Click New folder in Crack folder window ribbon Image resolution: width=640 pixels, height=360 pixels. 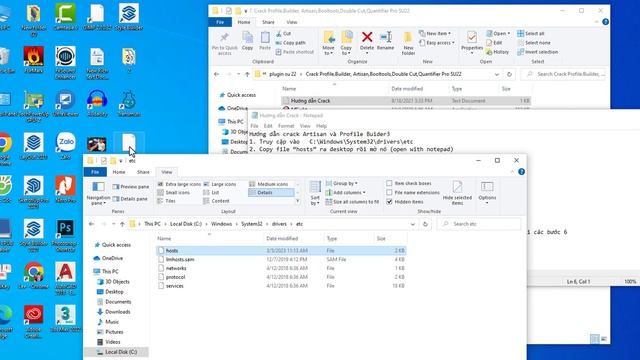pyautogui.click(x=408, y=43)
